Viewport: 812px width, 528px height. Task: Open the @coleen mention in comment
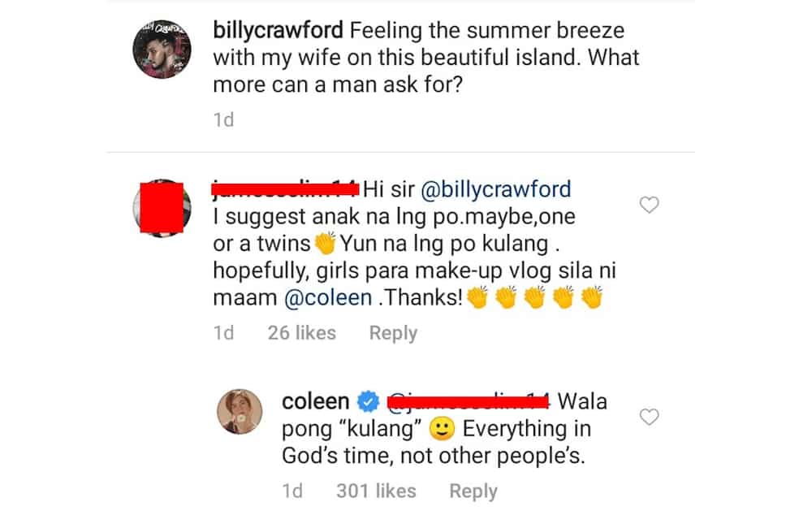click(x=328, y=298)
